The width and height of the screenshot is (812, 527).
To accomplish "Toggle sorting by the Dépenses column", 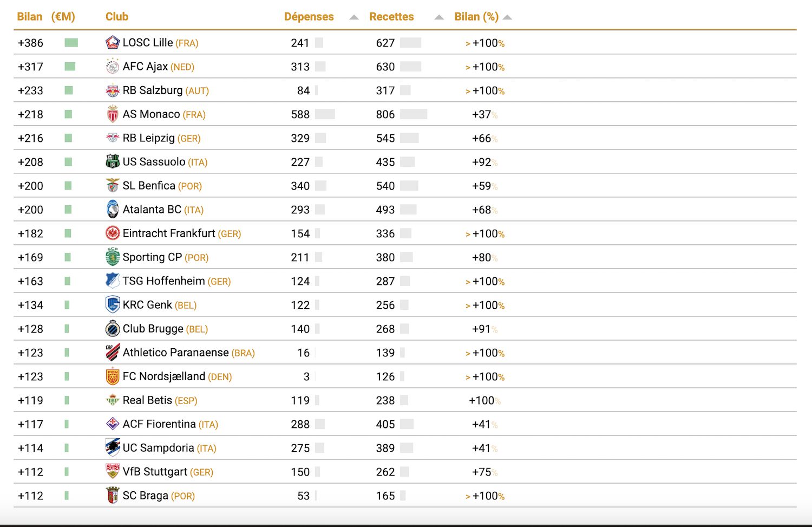I will pos(309,16).
